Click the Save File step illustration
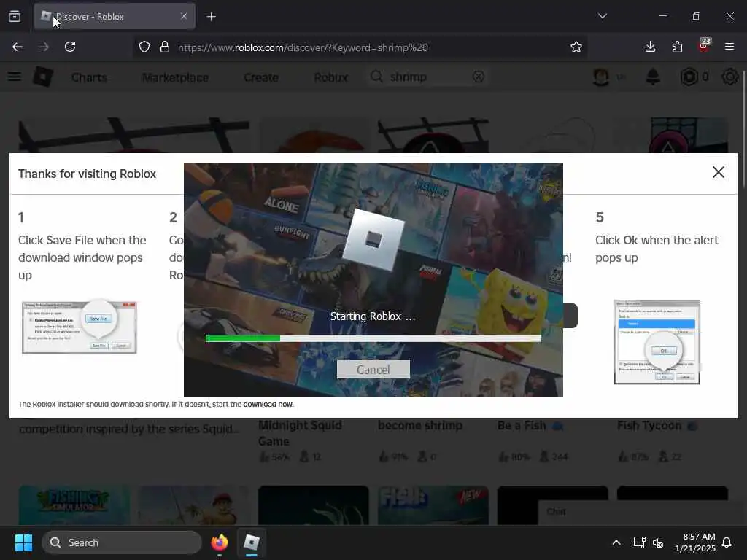This screenshot has height=560, width=747. click(x=79, y=327)
